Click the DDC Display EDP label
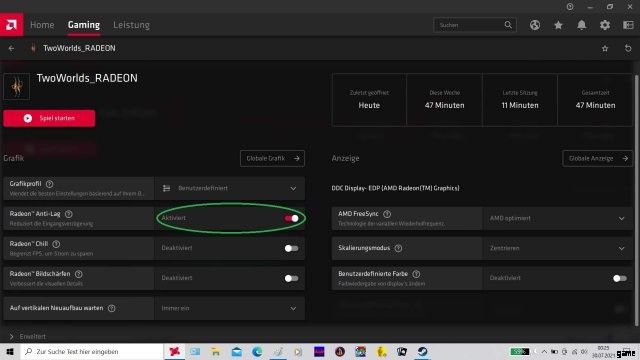This screenshot has height=360, width=640. [395, 188]
